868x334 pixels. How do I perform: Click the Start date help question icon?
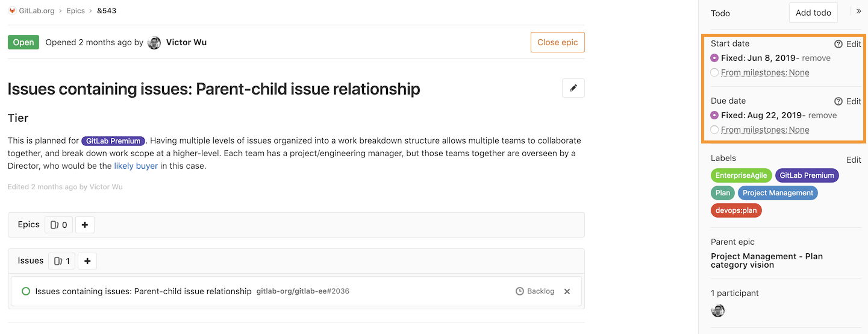(838, 44)
